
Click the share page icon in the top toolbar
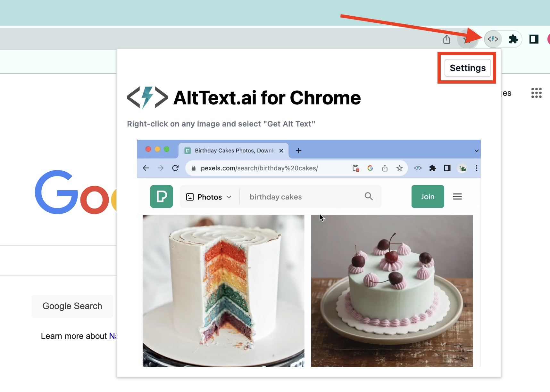point(447,39)
